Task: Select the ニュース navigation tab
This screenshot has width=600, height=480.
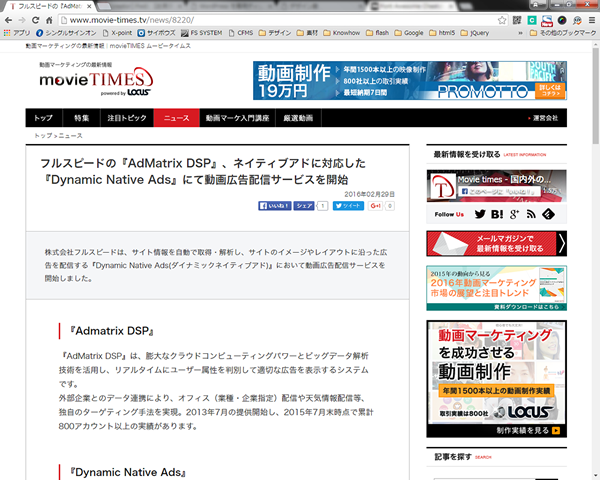Action: pos(177,118)
